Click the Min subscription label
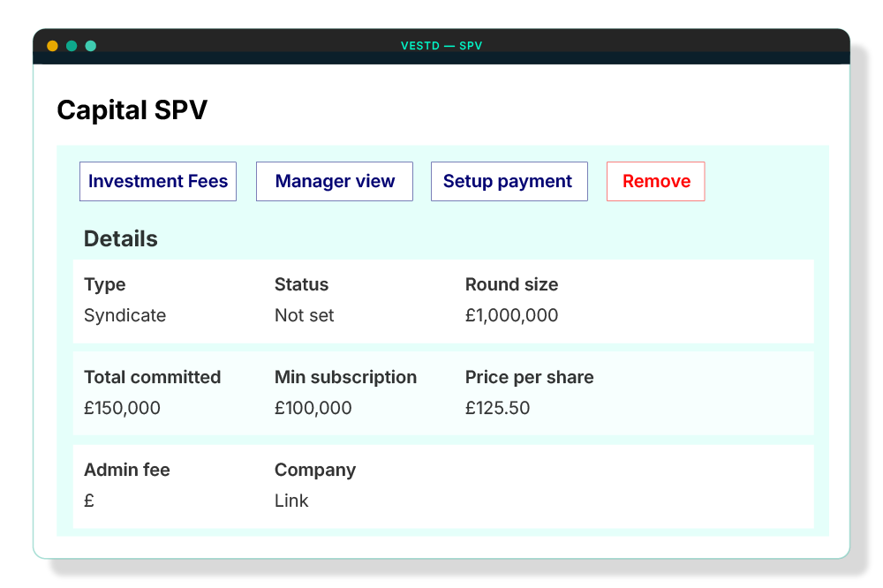 tap(345, 377)
